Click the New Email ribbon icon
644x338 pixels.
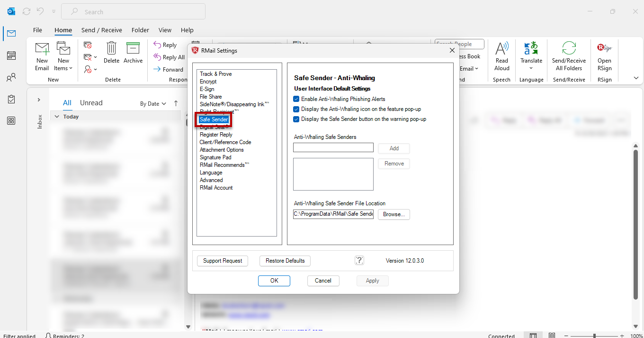tap(42, 49)
